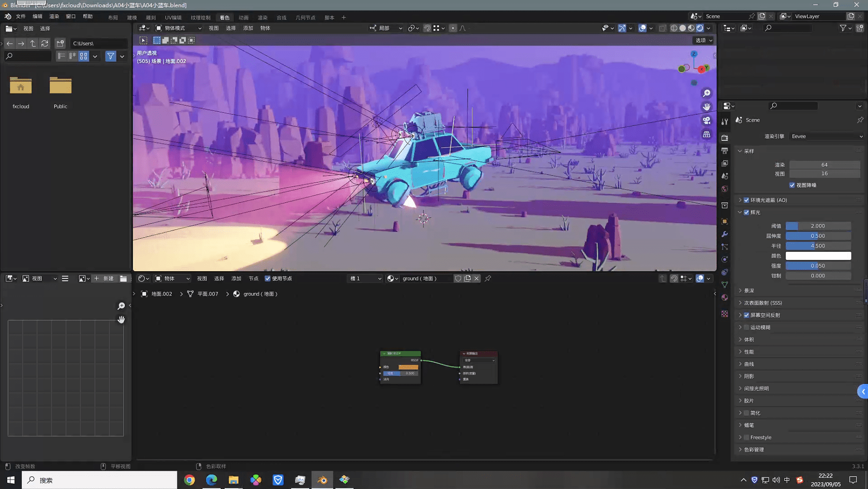Select rendered viewport shading mode
This screenshot has width=868, height=489.
point(700,28)
